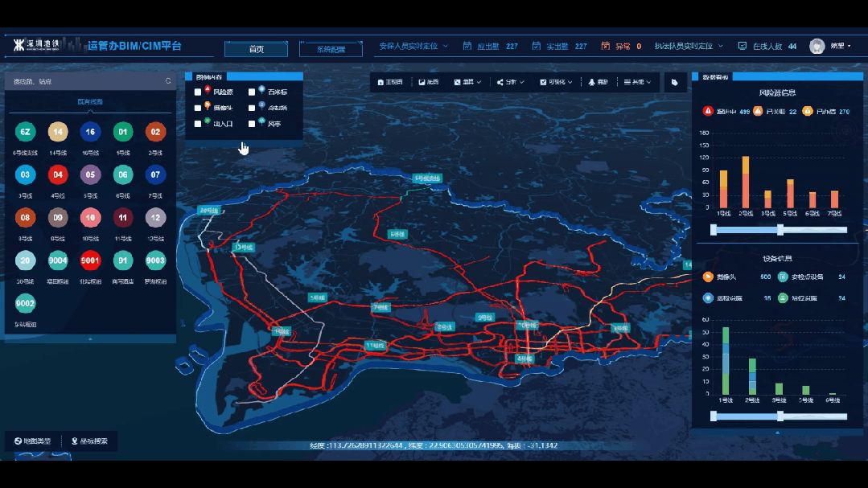Select line 06 circle icon

click(x=123, y=174)
